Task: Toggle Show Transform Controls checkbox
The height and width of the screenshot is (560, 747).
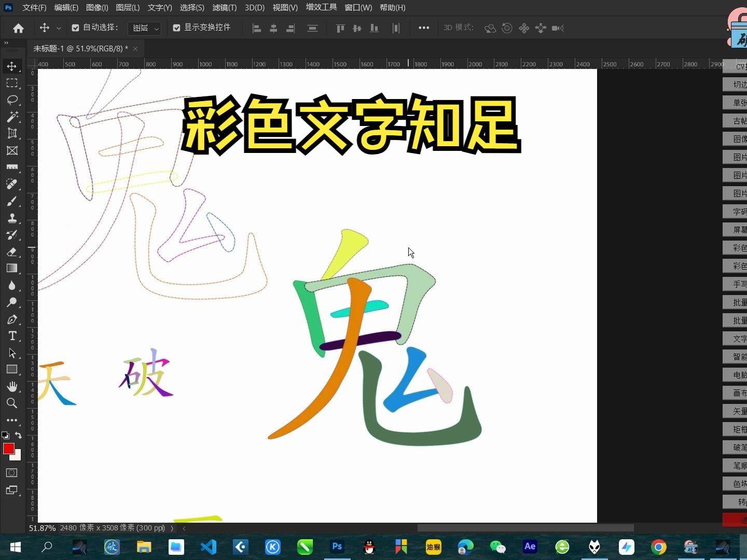Action: 176,28
